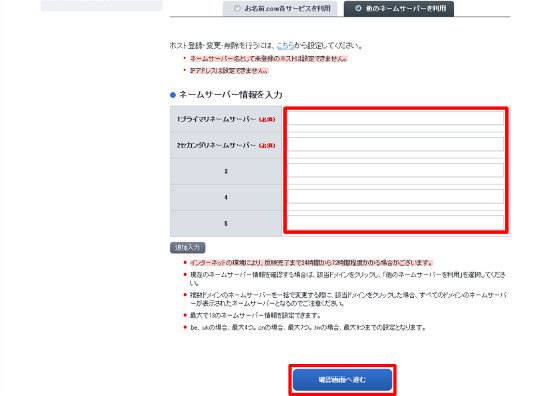
Task: Click the be、ukの場合 limit note
Action: coord(308,328)
